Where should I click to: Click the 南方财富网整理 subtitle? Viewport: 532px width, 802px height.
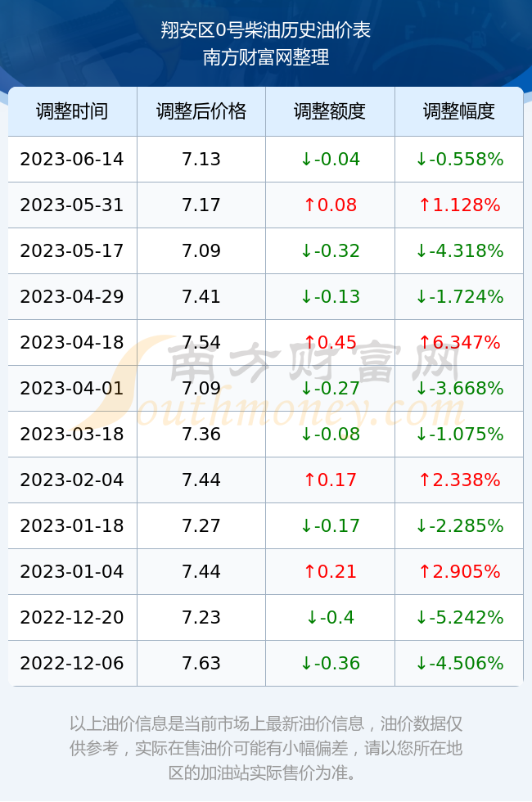(x=265, y=57)
